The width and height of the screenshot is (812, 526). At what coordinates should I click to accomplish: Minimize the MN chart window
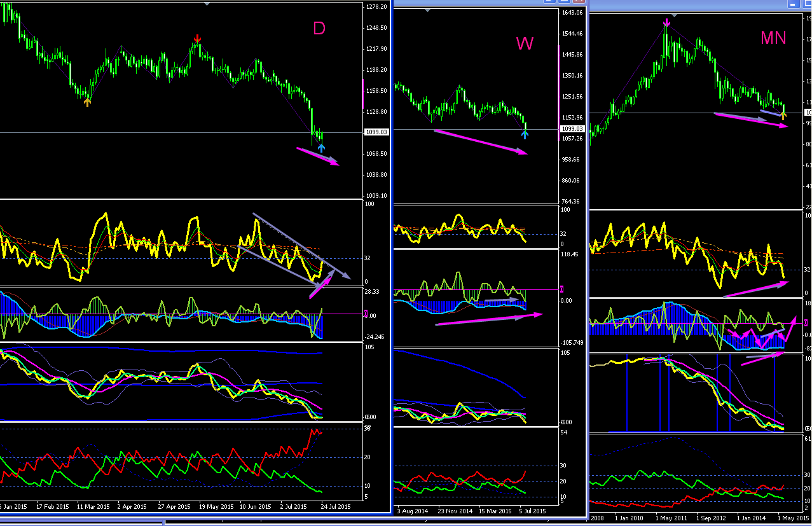(793, 4)
